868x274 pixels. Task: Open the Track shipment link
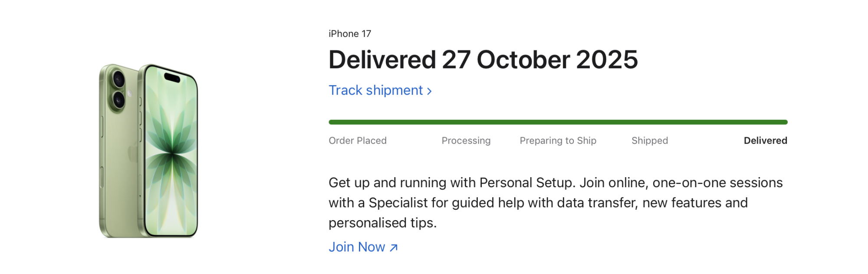coord(374,90)
